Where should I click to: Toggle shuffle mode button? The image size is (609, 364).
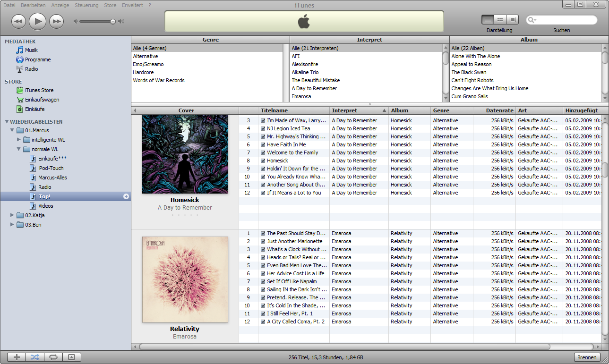click(x=35, y=357)
